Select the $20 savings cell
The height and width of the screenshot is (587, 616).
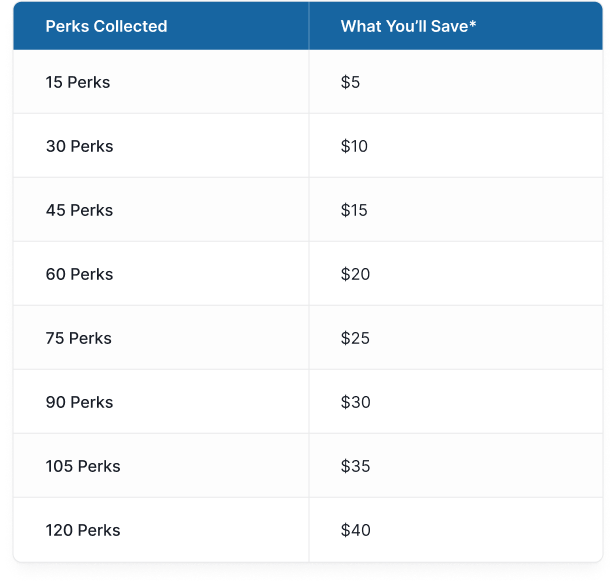(355, 274)
